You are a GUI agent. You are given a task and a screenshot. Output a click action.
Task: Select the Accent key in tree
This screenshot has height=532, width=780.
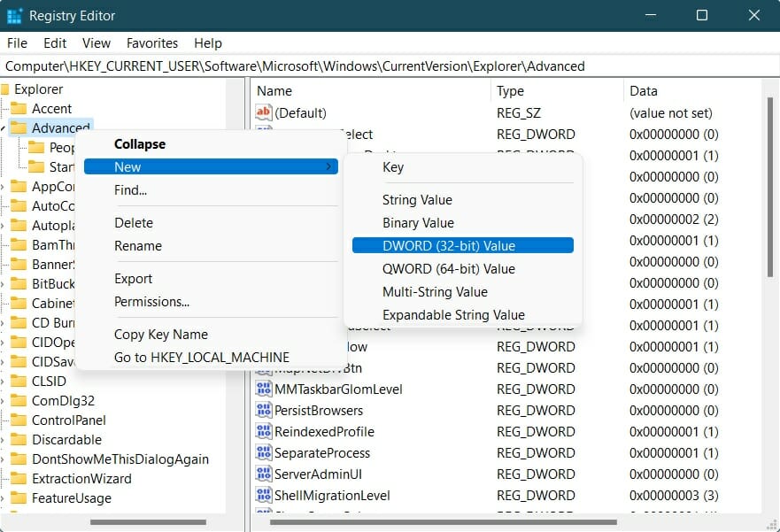point(51,108)
